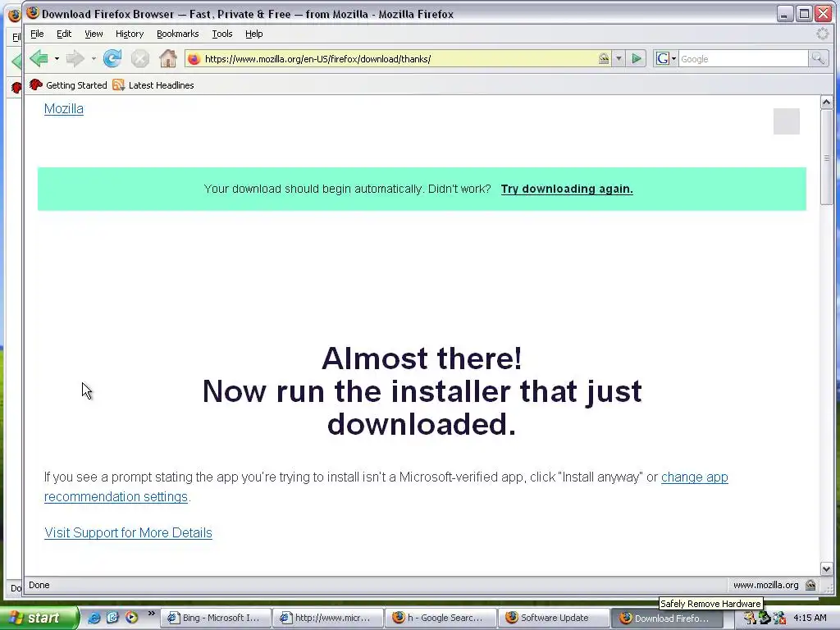Click the tray icon next to the clock
840x630 pixels.
coord(780,619)
